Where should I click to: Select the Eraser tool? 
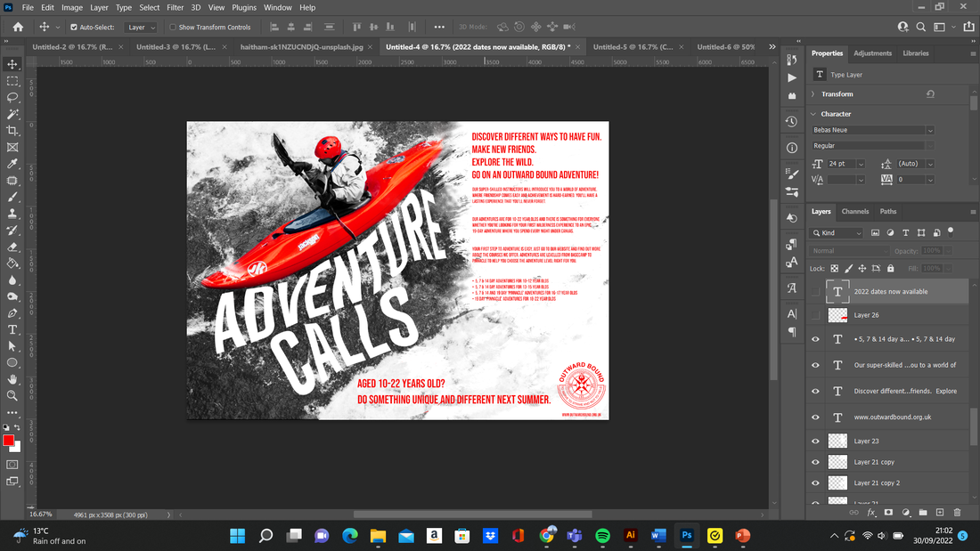coord(12,247)
